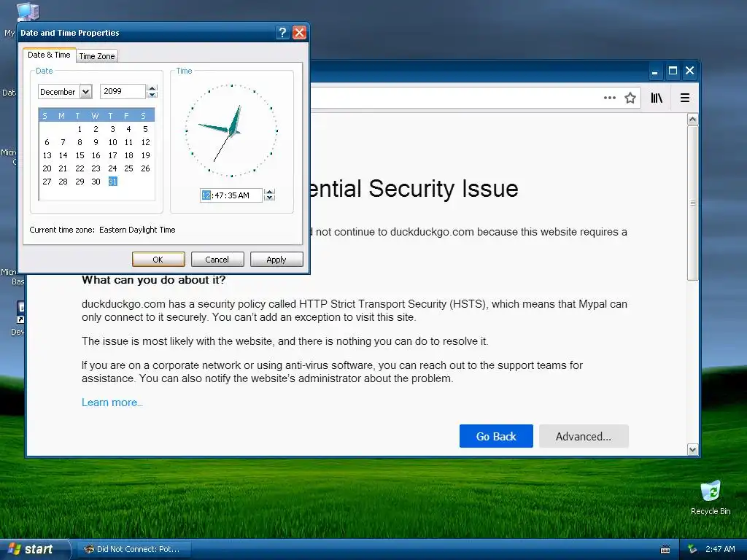Click the analog clock face
Screen dimensions: 747x560
[231, 131]
